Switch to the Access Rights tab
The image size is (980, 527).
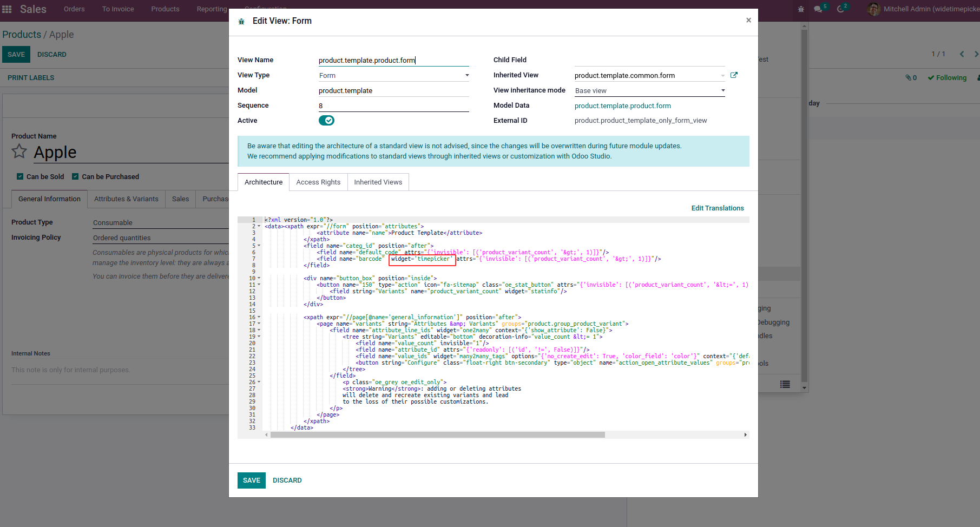(318, 182)
